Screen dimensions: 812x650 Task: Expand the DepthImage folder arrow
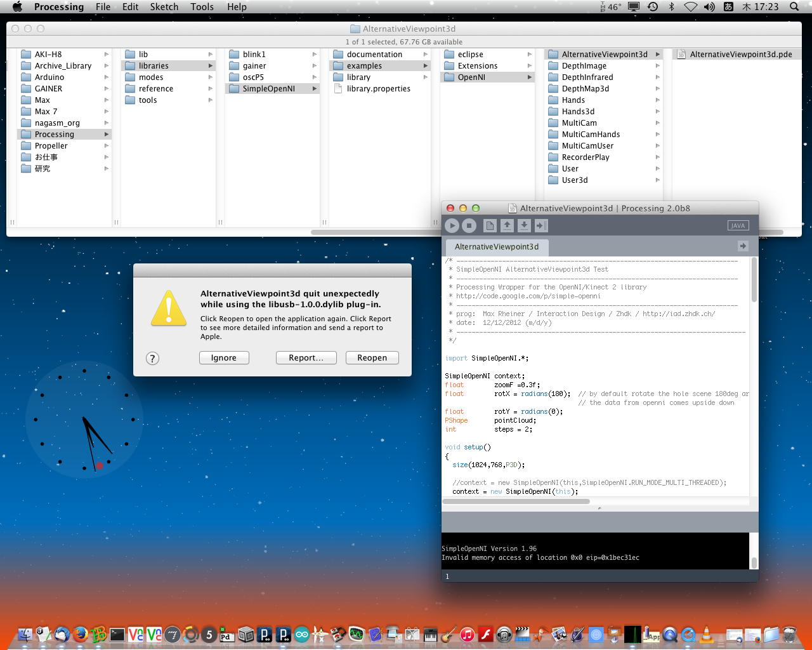click(657, 66)
